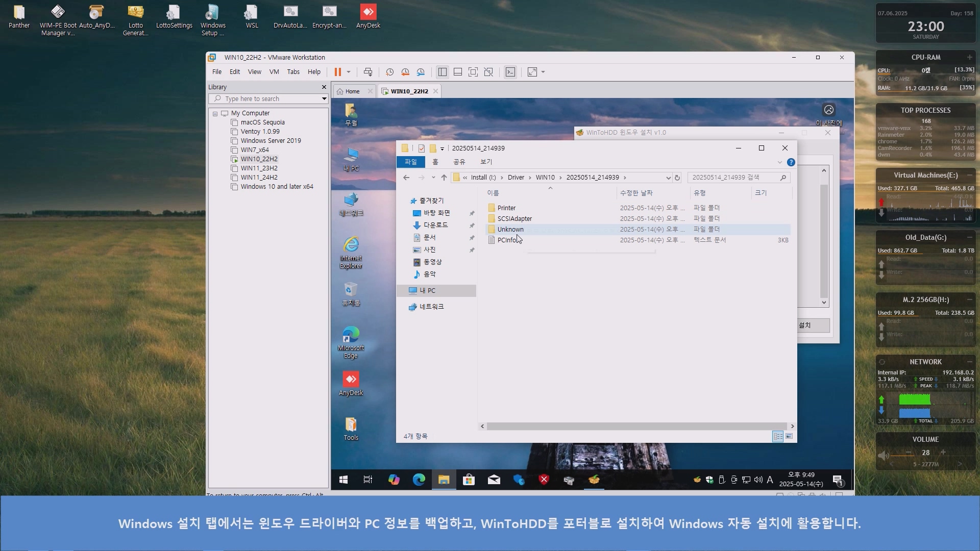Open the stretch display dropdown arrow

(x=543, y=72)
